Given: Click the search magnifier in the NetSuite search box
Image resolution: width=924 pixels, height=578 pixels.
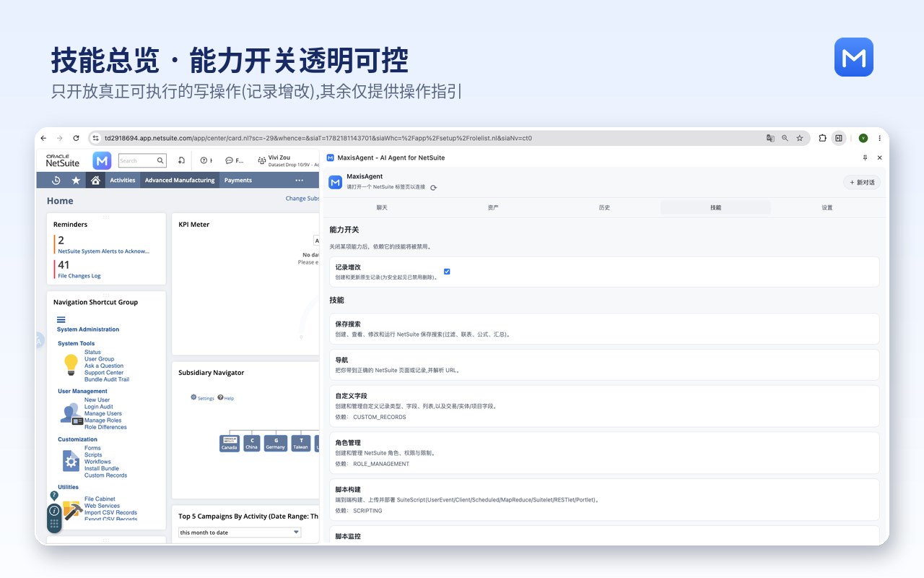Looking at the screenshot, I should coord(160,160).
